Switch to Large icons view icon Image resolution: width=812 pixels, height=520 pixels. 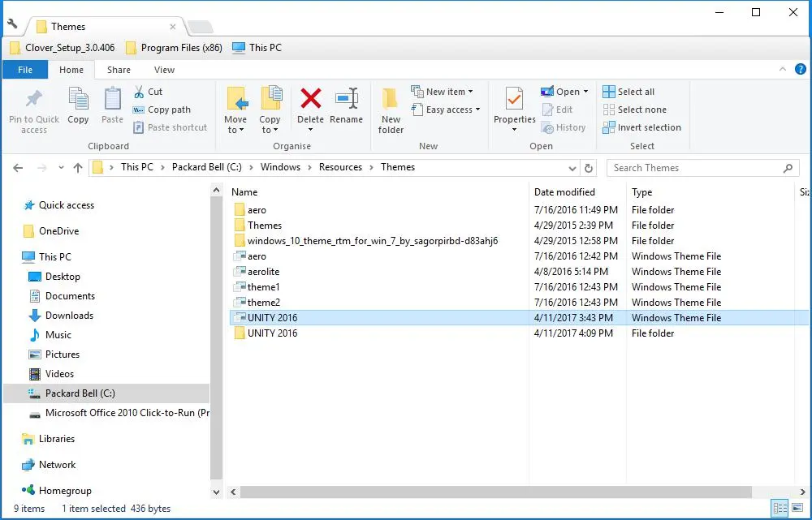797,508
